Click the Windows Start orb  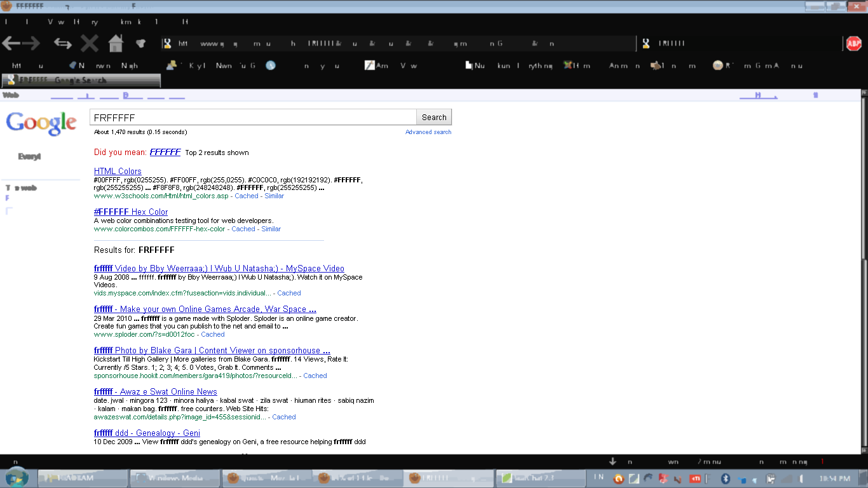[17, 477]
